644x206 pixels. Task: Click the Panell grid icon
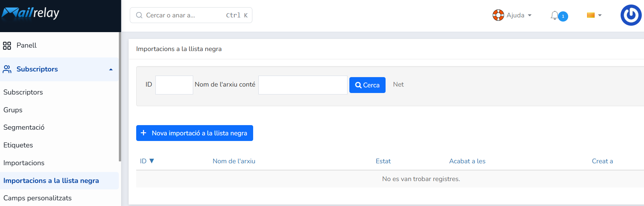click(7, 46)
